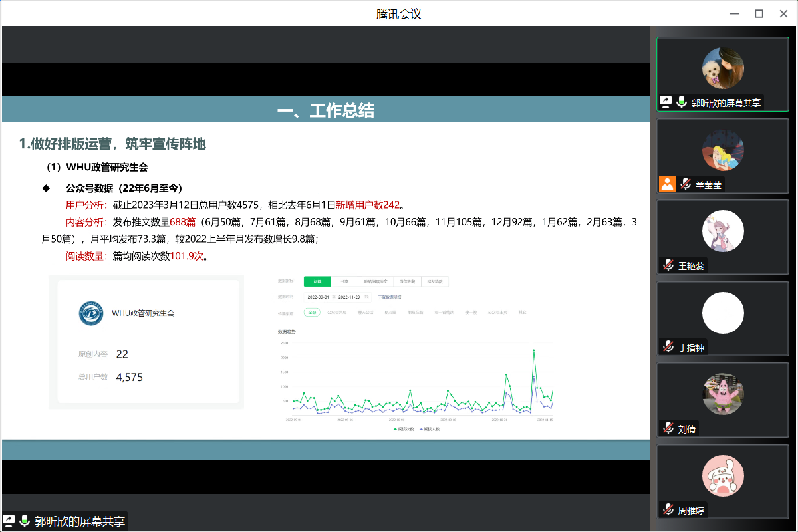
Task: Click the 其它 channel filter
Action: click(523, 312)
